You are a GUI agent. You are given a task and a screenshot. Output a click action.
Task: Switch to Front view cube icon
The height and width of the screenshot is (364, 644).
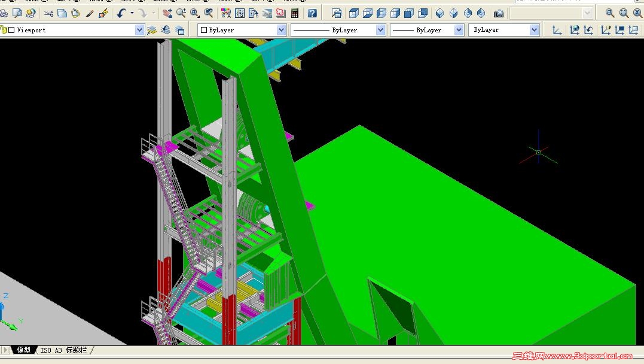(x=408, y=14)
